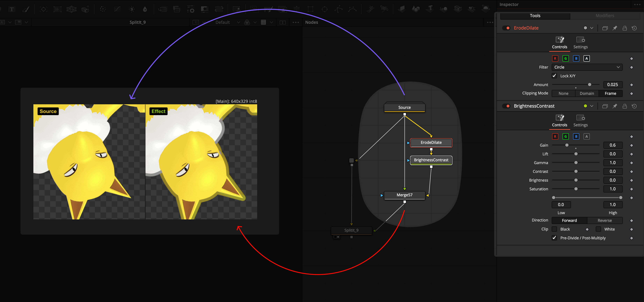Viewport: 644px width, 302px height.
Task: Switch to the Inspector Modifiers tab
Action: click(605, 16)
